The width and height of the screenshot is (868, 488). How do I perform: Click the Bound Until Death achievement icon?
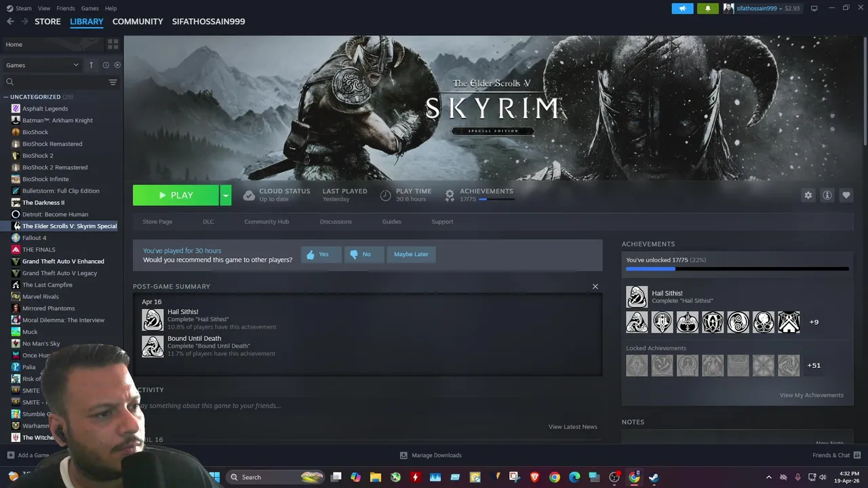tap(153, 346)
